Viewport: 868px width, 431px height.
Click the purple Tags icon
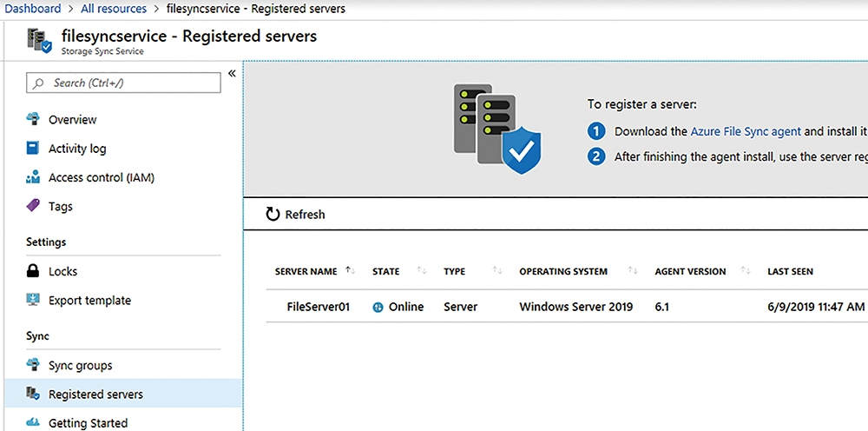33,206
